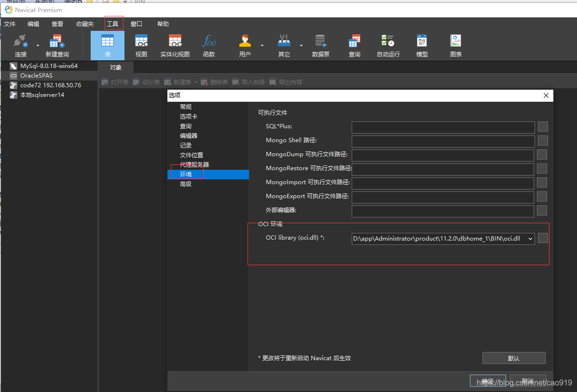Image resolution: width=577 pixels, height=392 pixels.
Task: Open the Connection dropdown arrow
Action: pyautogui.click(x=38, y=46)
